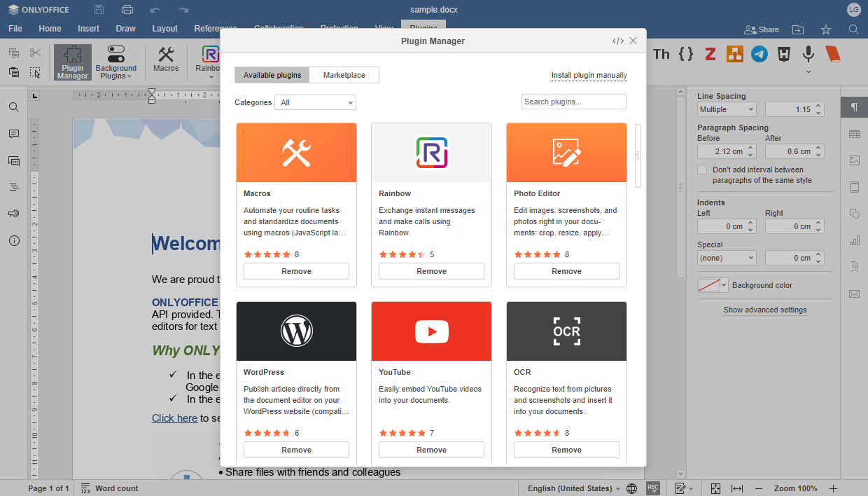Viewport: 868px width, 496px height.
Task: Open the Special indent '(none)' dropdown
Action: click(x=726, y=257)
